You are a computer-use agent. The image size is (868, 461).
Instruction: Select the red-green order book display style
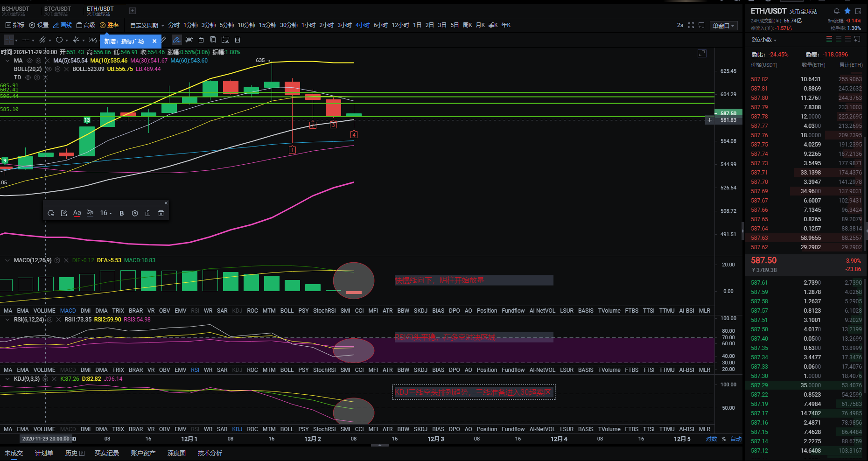tap(829, 39)
